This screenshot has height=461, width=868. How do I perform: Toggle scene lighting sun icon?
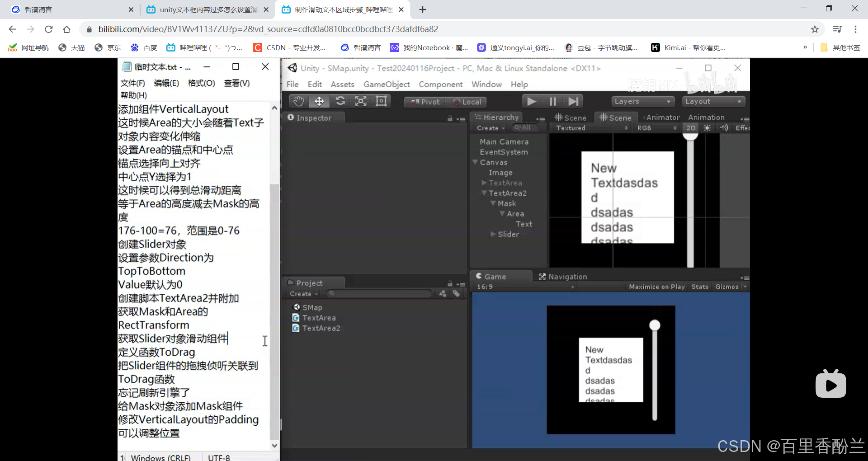click(708, 128)
